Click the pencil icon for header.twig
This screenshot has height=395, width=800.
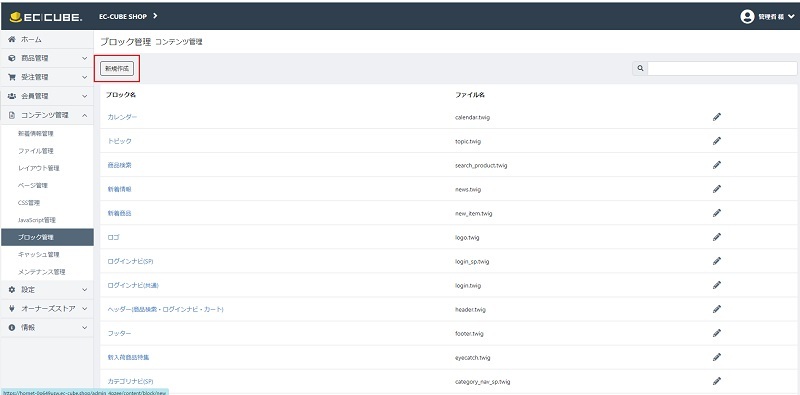pos(717,309)
